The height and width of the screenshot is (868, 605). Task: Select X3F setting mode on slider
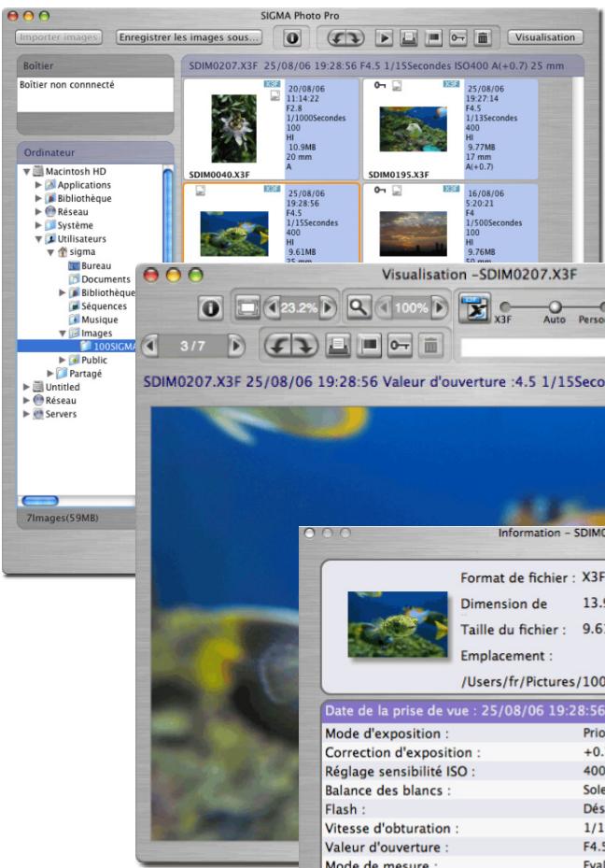point(504,306)
